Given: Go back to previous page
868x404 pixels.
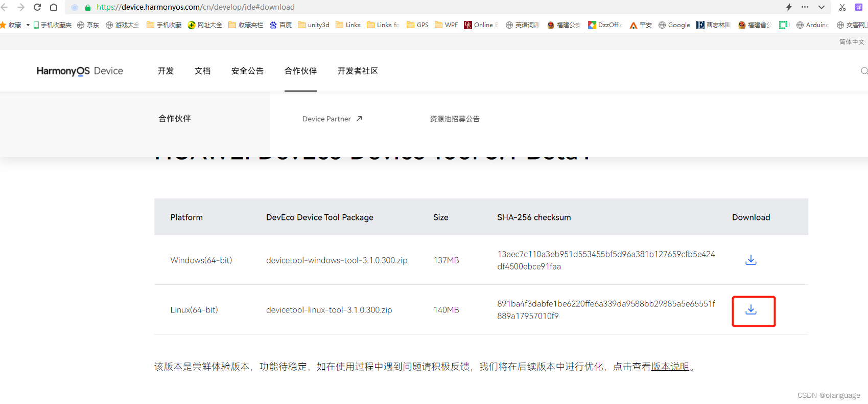Looking at the screenshot, I should [5, 7].
